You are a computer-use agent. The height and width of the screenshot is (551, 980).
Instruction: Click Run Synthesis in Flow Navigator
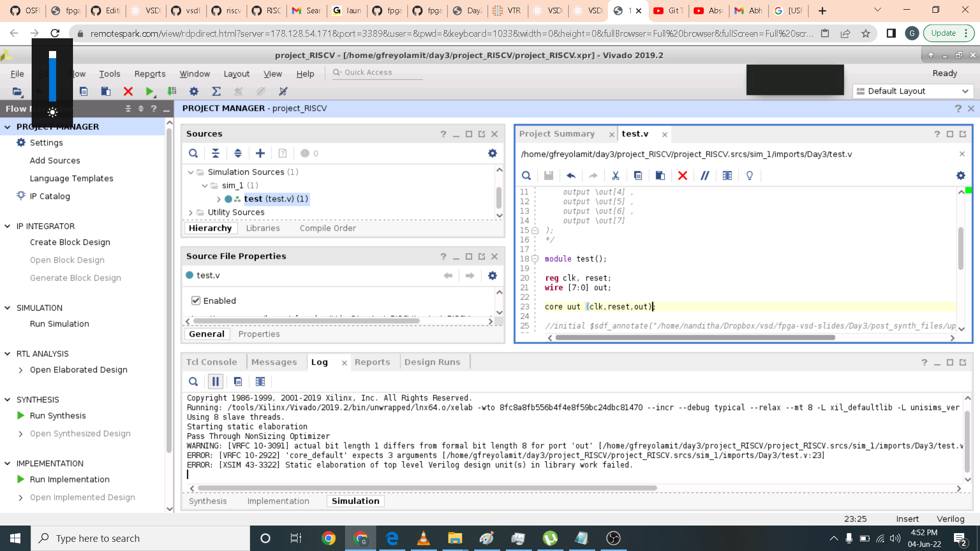[58, 415]
